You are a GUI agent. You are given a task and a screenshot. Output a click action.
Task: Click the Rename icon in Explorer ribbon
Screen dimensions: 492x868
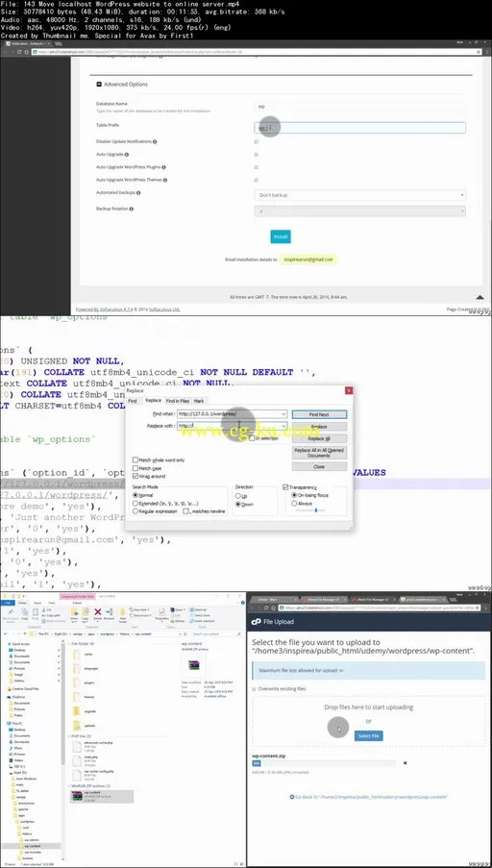111,613
